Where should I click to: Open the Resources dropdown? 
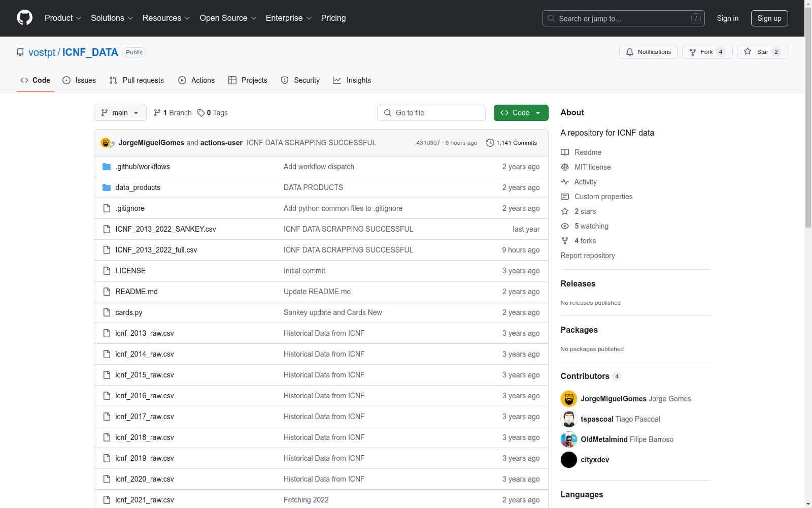coord(166,18)
